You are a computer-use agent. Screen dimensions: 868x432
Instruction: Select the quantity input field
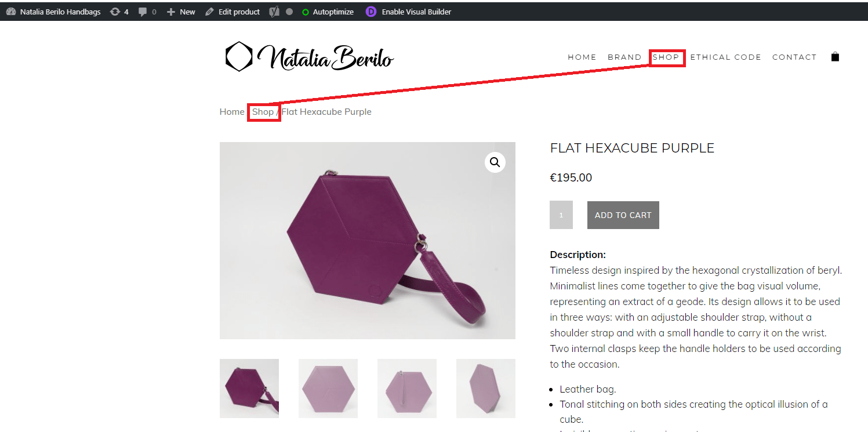(x=561, y=215)
